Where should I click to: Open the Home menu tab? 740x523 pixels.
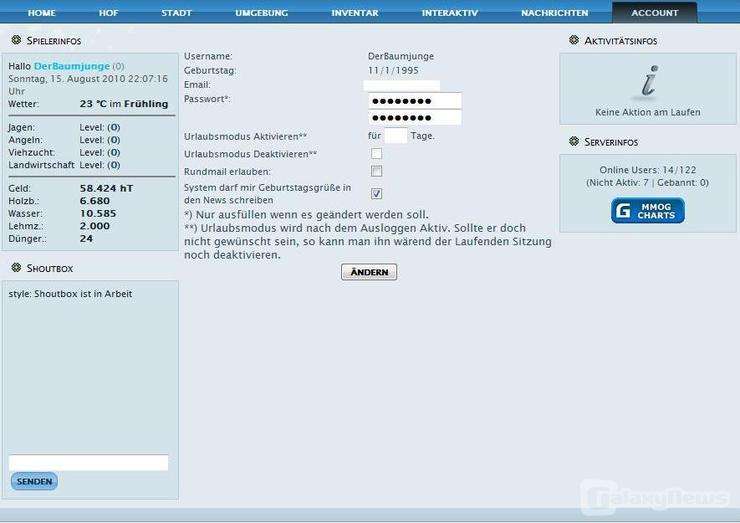click(42, 13)
